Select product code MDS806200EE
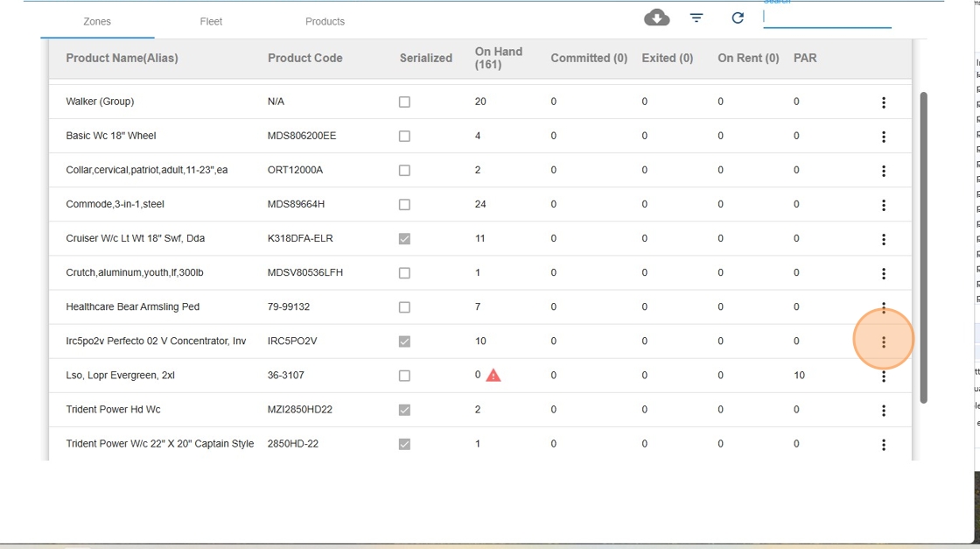The image size is (980, 549). (x=302, y=136)
